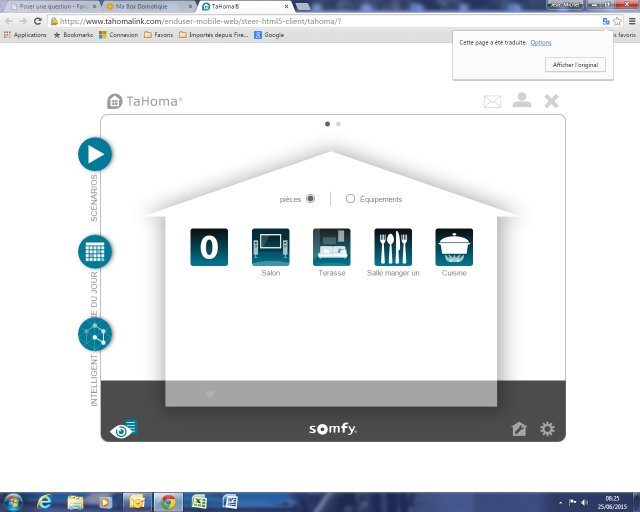Screen dimensions: 640x512
Task: Open the user account icon
Action: point(522,100)
